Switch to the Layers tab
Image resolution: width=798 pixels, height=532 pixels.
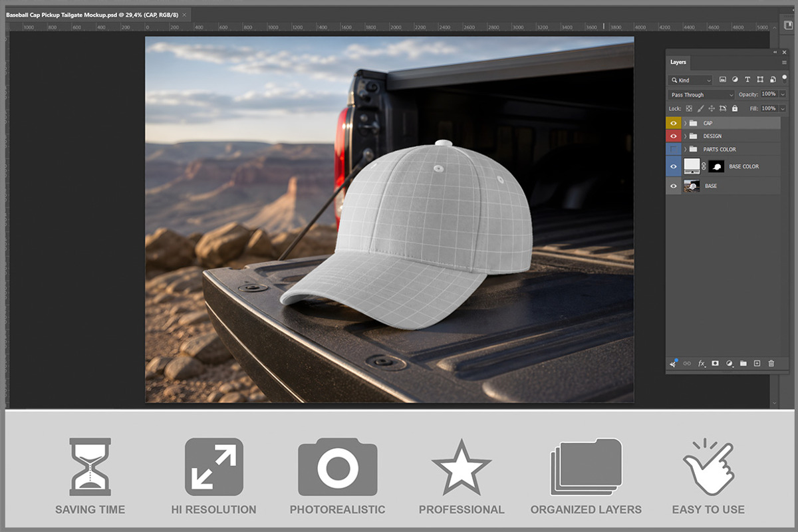pyautogui.click(x=678, y=62)
